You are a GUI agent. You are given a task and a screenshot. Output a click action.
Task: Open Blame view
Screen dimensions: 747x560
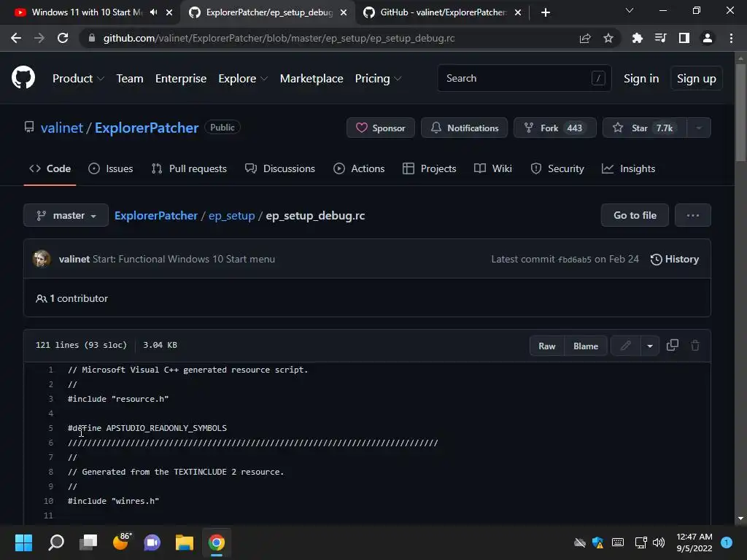[586, 346]
